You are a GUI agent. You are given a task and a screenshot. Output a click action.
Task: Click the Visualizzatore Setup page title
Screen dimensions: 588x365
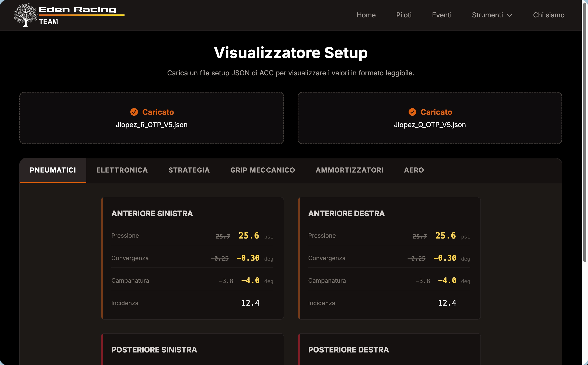click(x=291, y=52)
